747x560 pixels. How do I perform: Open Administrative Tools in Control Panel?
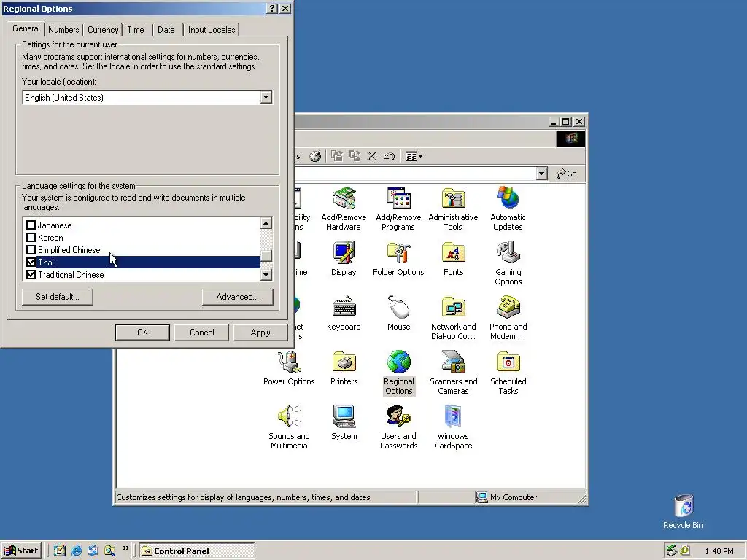click(x=453, y=209)
